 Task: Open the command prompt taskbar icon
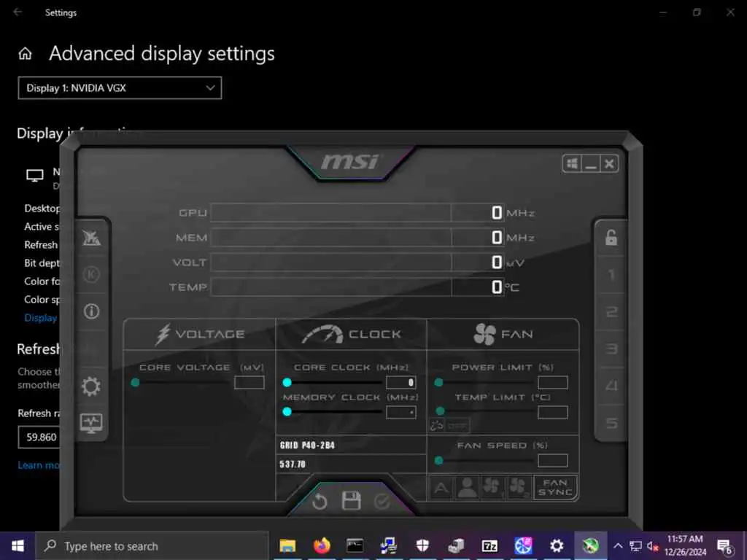(355, 545)
